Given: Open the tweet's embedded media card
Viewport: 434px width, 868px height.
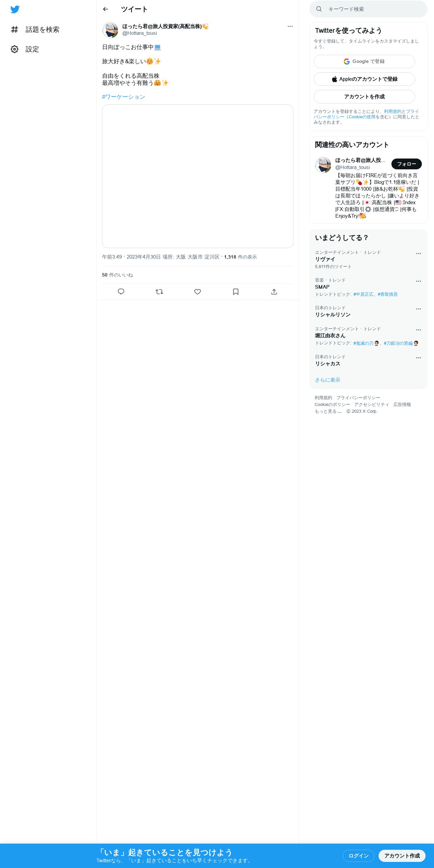Looking at the screenshot, I should (x=198, y=176).
